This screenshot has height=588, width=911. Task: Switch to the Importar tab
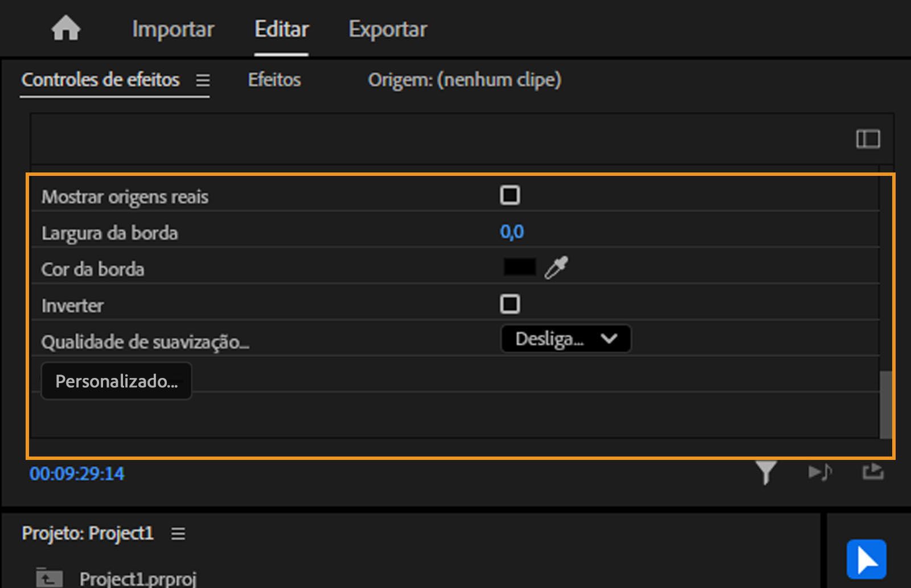click(173, 29)
